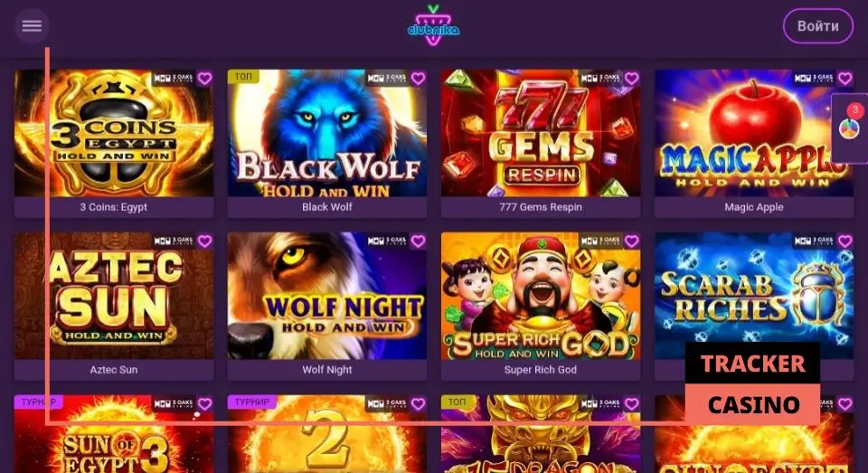Open the bonus wheel side widget
Screen dimensions: 868x473
(x=850, y=128)
